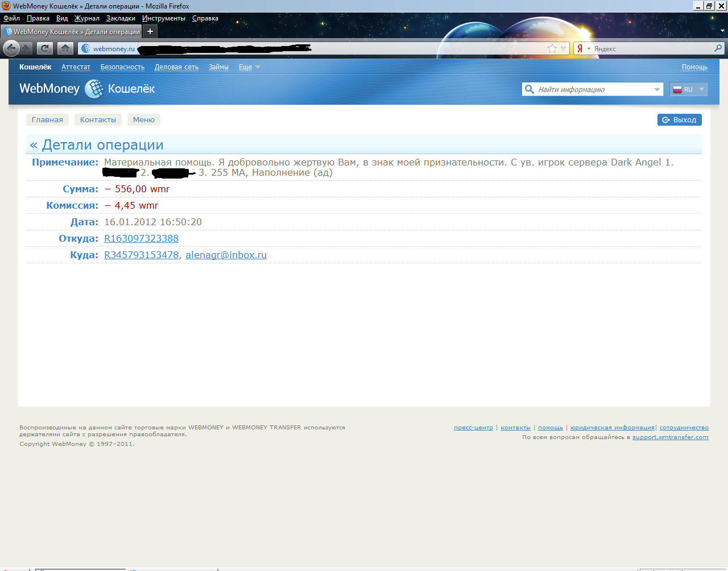Open recipient wallet R345793153478
728x571 pixels.
(x=141, y=255)
